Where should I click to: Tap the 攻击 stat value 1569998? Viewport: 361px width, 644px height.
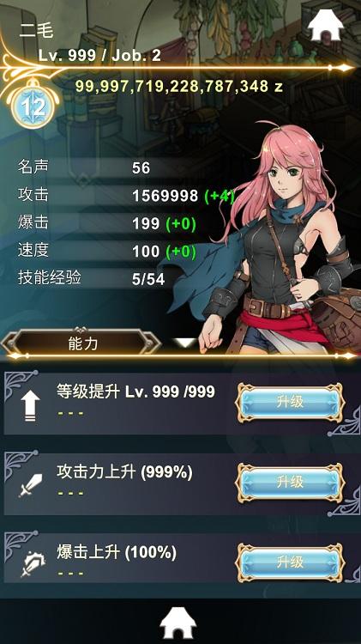click(165, 196)
